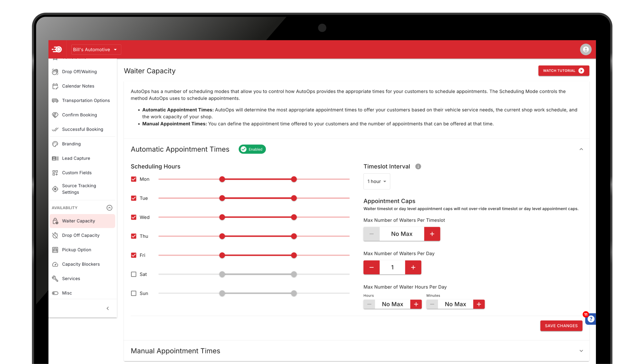644x364 pixels.
Task: Click the Lead Capture icon
Action: (55, 158)
